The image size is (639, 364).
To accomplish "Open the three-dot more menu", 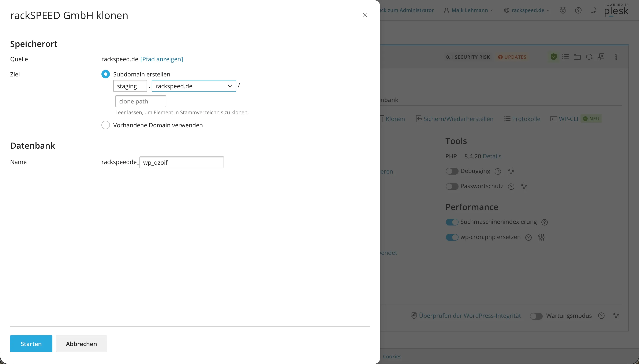I will (x=616, y=57).
